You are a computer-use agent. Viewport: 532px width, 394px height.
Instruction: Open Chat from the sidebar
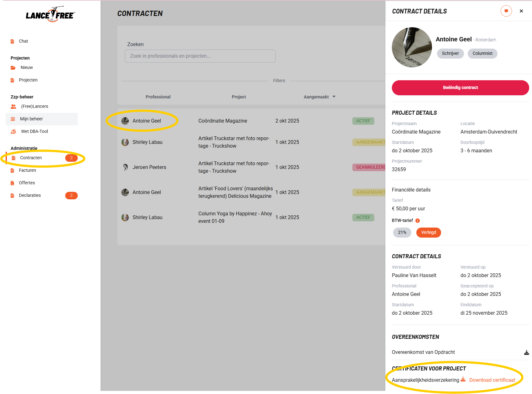(x=23, y=41)
